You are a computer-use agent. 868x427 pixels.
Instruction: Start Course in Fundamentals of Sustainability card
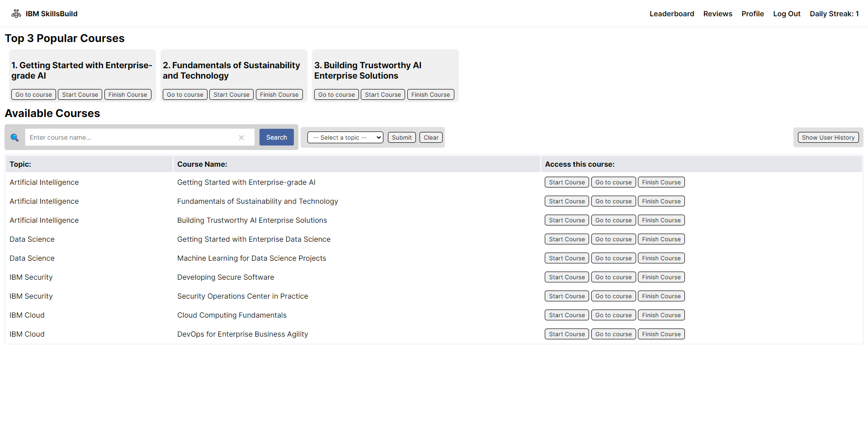pyautogui.click(x=231, y=94)
